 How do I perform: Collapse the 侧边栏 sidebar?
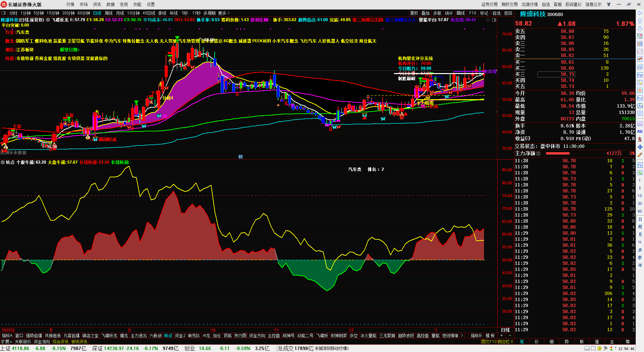505,342
